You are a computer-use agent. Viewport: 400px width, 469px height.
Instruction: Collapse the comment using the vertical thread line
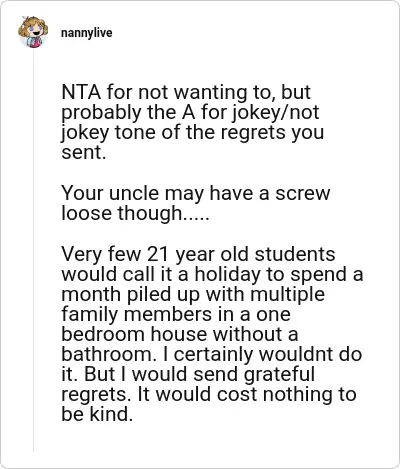[33, 250]
